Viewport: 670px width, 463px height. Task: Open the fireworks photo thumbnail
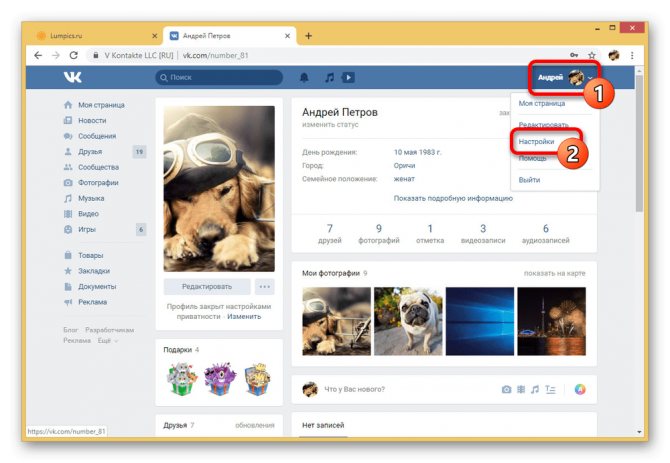click(551, 321)
